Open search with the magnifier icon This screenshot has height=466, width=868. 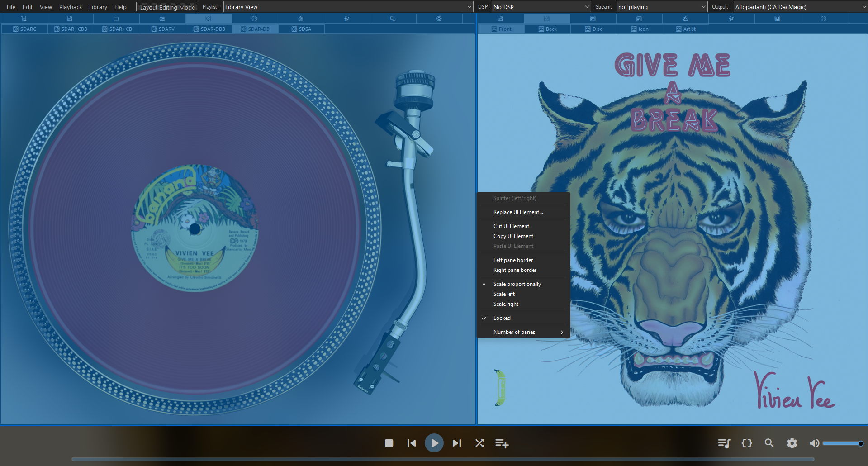pos(769,443)
